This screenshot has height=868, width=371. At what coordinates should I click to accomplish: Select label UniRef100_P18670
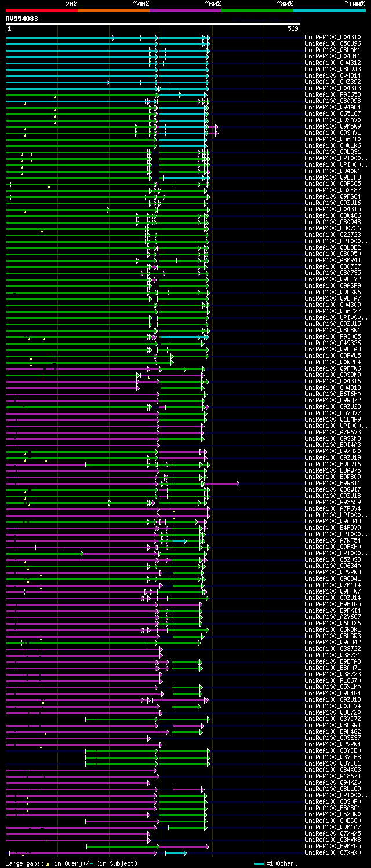coord(333,680)
